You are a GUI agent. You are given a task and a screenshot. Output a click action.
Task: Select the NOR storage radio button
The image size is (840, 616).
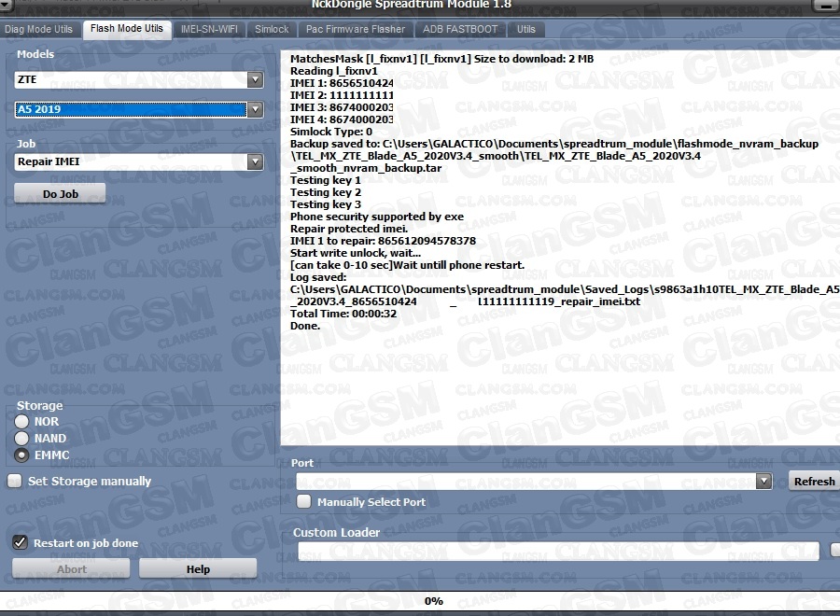tap(21, 422)
